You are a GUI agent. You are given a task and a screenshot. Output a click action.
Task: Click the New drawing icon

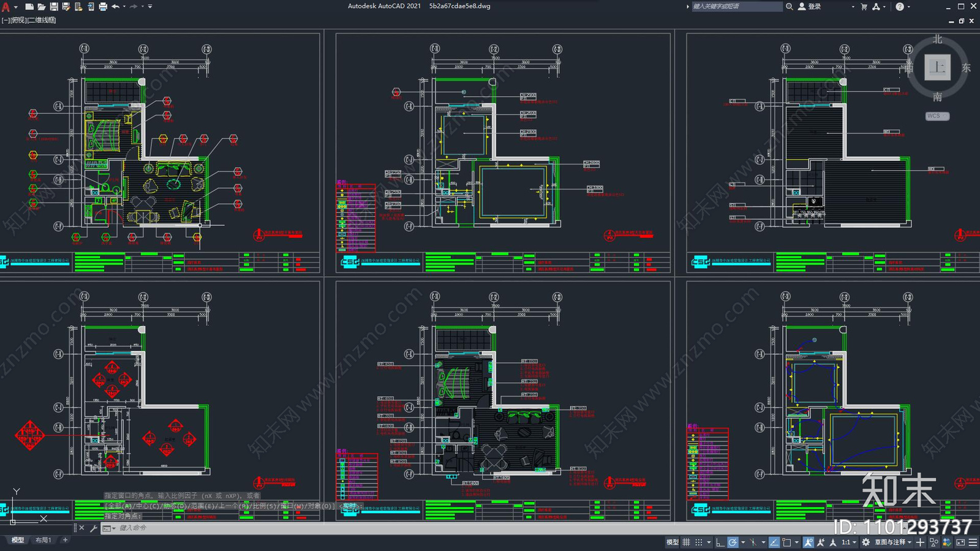pyautogui.click(x=29, y=7)
